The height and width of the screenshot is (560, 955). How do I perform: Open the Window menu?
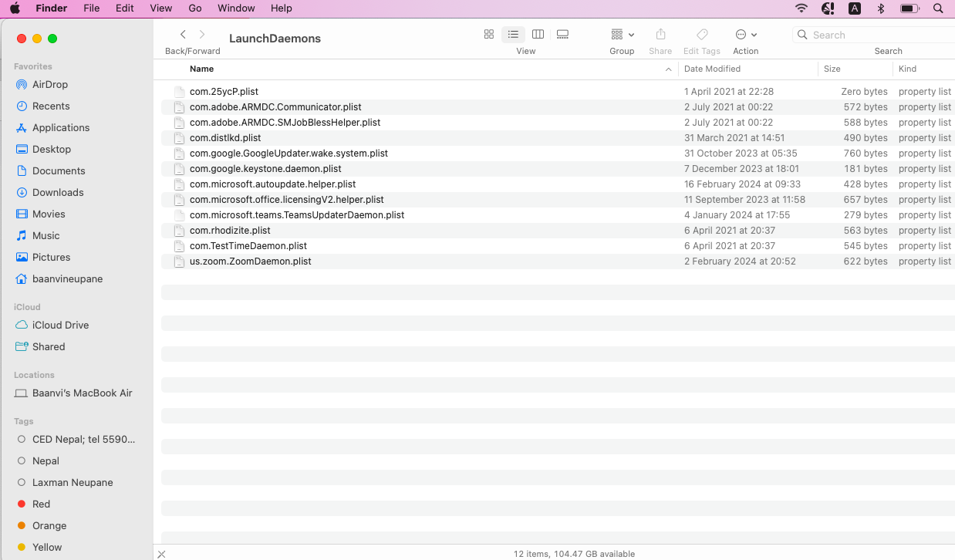[x=236, y=8]
